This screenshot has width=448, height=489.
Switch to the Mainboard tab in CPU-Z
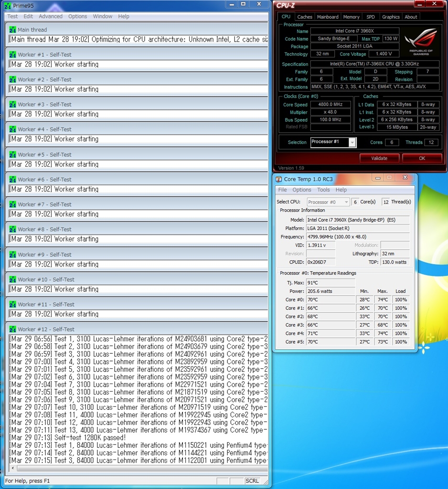(x=328, y=17)
